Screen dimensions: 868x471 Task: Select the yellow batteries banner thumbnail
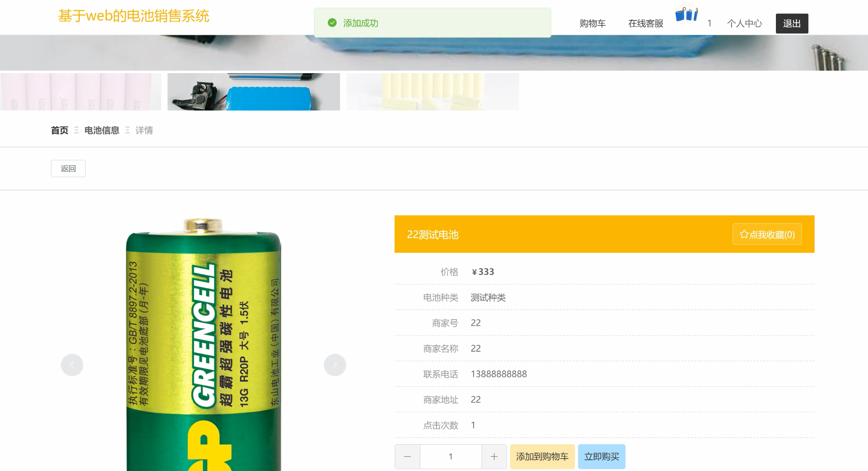[432, 92]
